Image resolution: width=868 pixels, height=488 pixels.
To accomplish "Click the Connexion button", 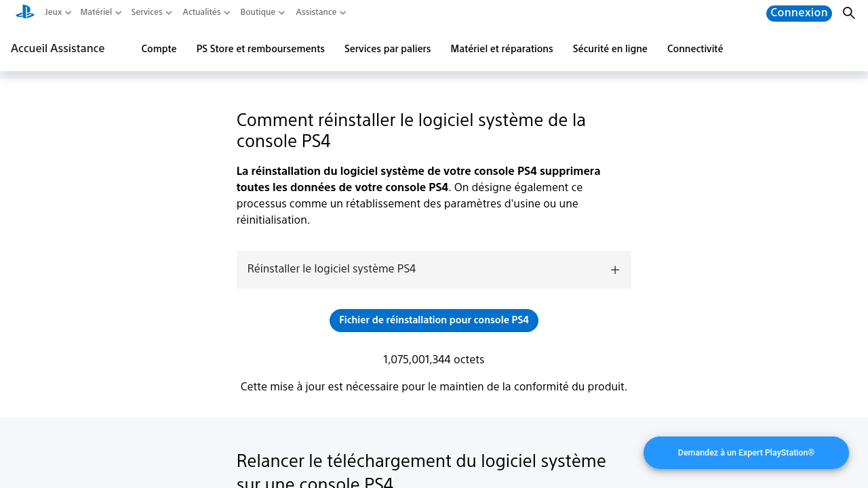I will coord(799,13).
